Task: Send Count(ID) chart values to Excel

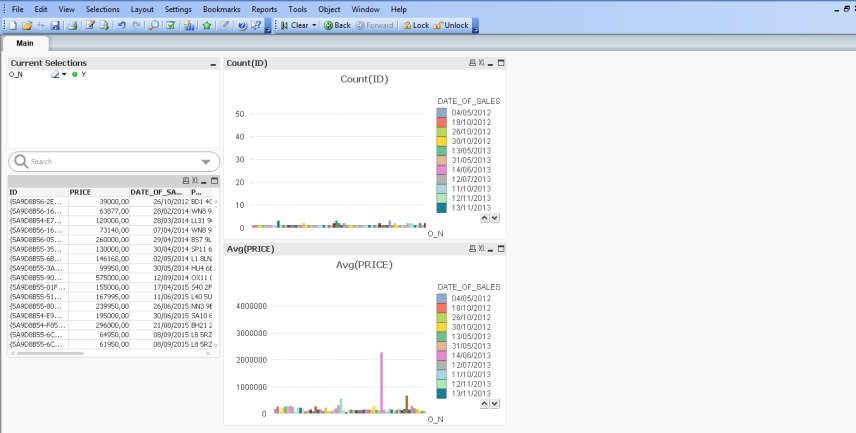Action: 481,63
